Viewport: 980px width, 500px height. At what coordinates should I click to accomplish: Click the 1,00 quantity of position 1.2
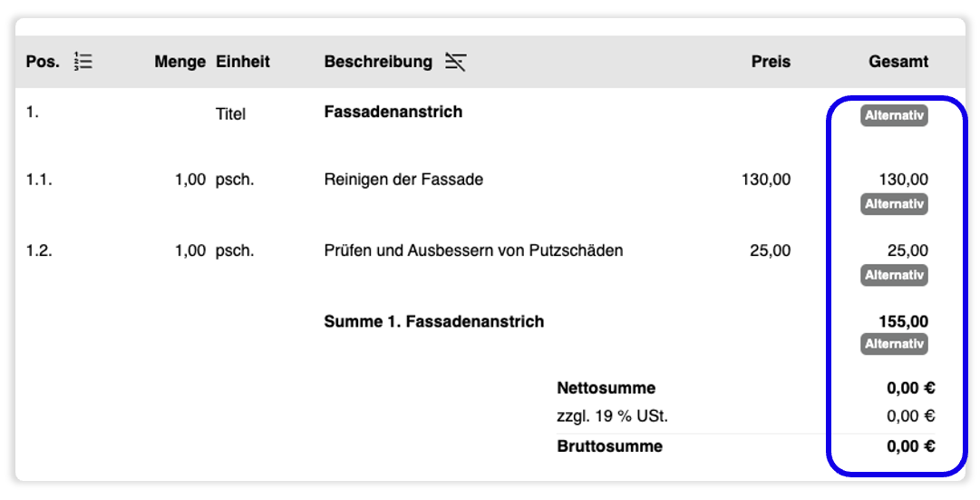(x=190, y=251)
